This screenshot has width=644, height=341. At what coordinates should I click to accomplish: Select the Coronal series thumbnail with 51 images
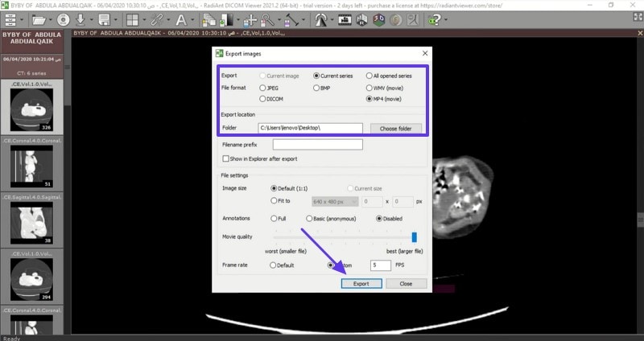pos(31,164)
